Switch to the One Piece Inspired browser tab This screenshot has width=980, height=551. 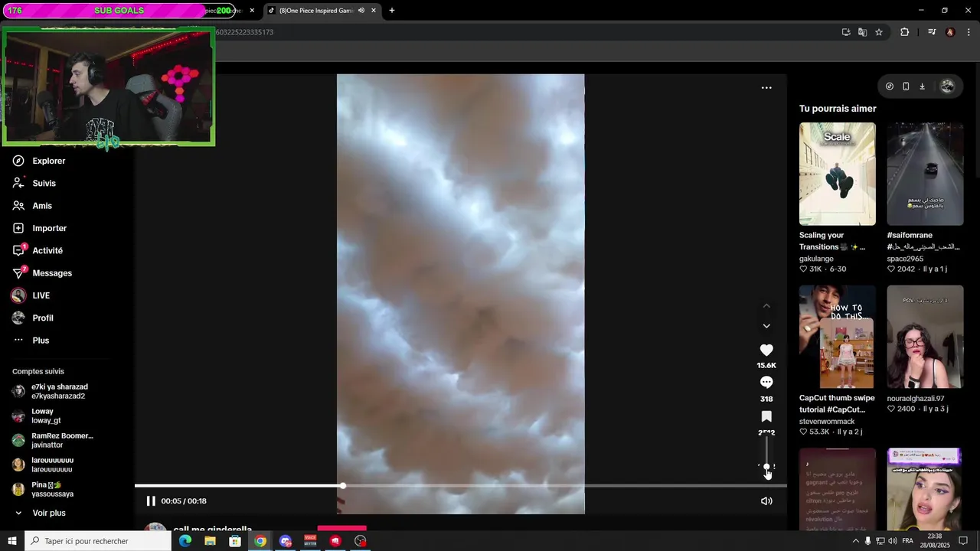[x=314, y=11]
